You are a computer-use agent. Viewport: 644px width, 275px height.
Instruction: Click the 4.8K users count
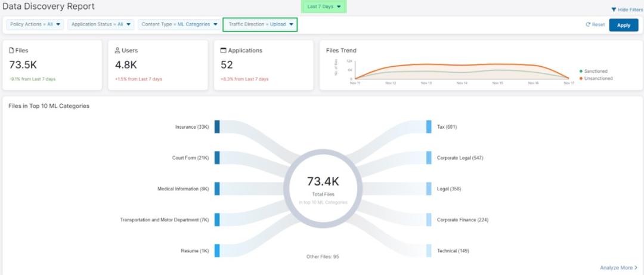(126, 64)
